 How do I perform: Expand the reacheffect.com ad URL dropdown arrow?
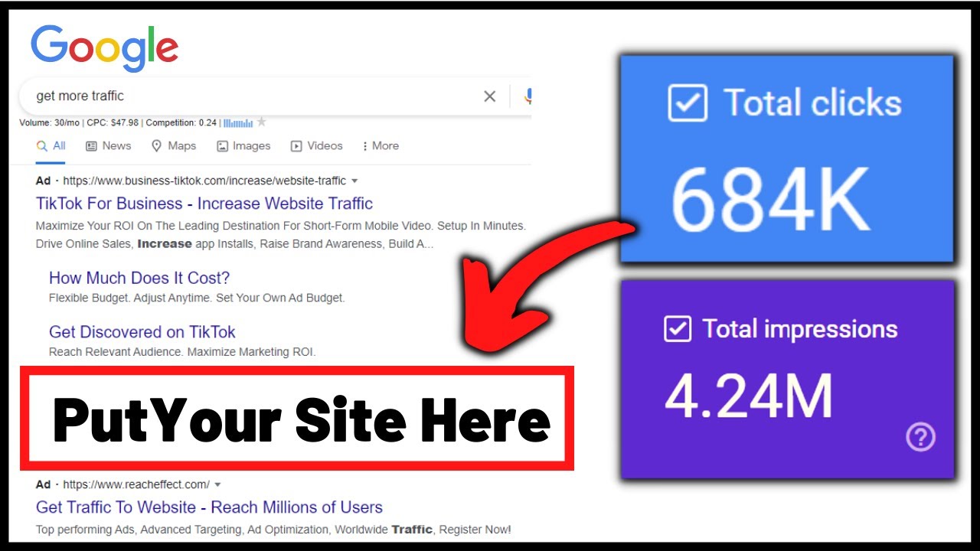coord(217,484)
